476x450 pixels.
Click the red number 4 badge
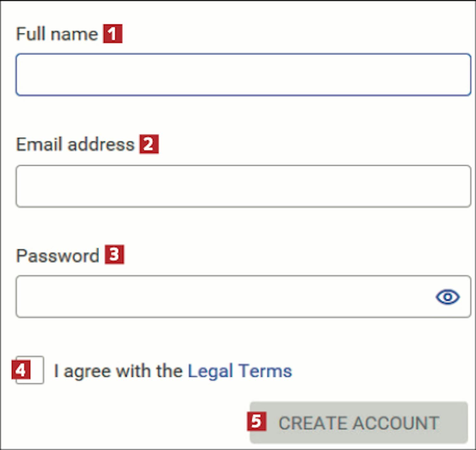[21, 370]
